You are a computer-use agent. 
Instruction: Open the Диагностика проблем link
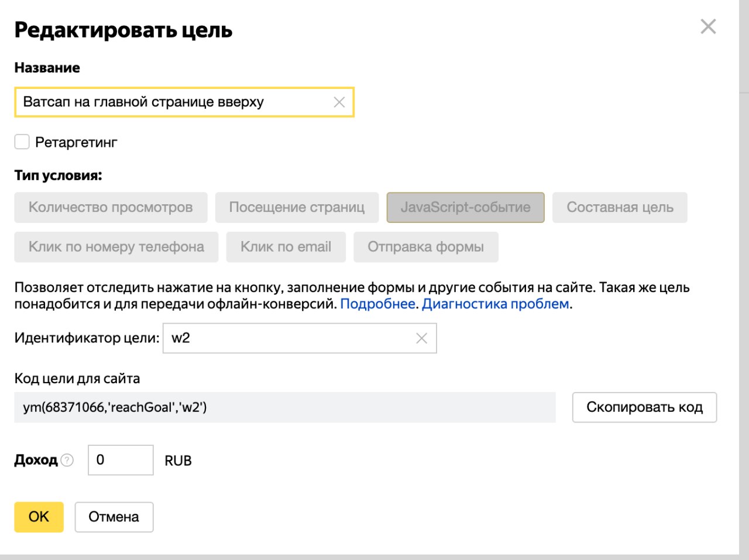(496, 304)
